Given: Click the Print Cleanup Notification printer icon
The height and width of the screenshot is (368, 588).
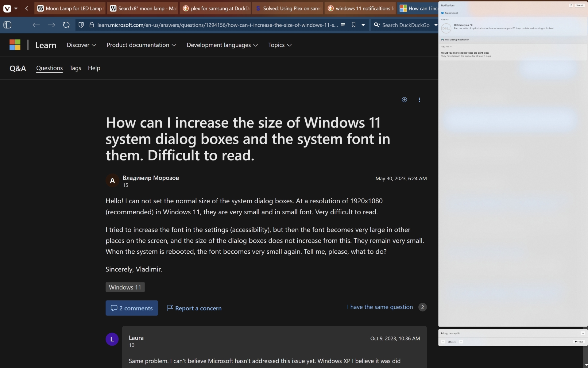Looking at the screenshot, I should pyautogui.click(x=442, y=40).
